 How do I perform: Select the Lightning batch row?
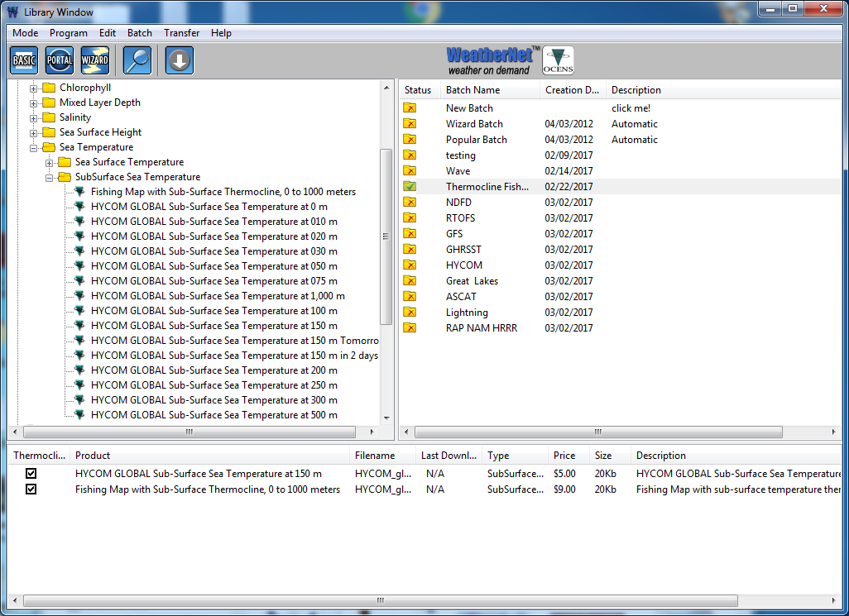click(x=467, y=313)
